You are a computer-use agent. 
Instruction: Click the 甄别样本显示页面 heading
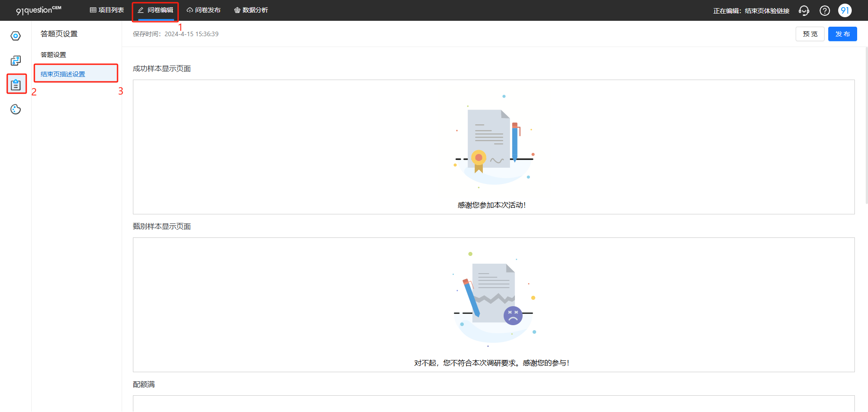point(162,227)
